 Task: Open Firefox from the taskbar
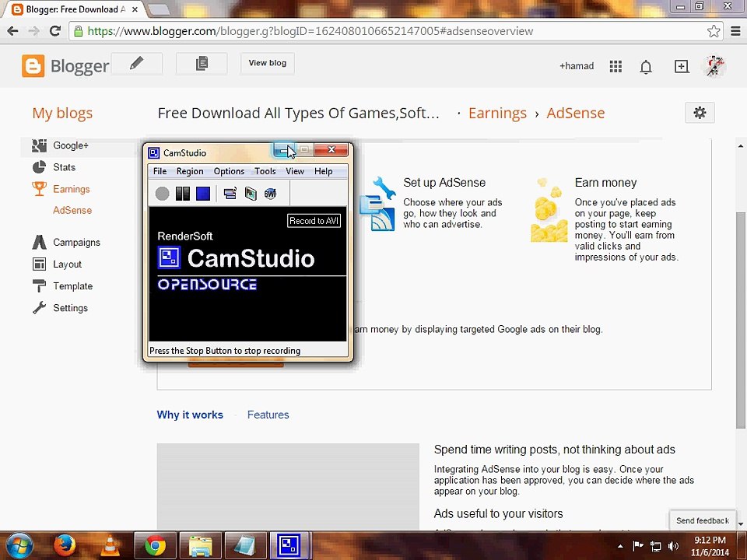click(x=65, y=546)
